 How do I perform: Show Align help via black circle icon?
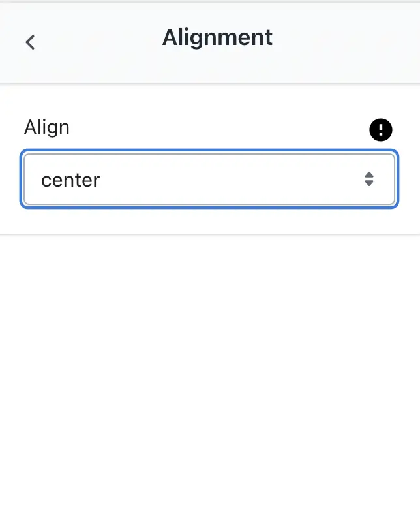click(380, 130)
